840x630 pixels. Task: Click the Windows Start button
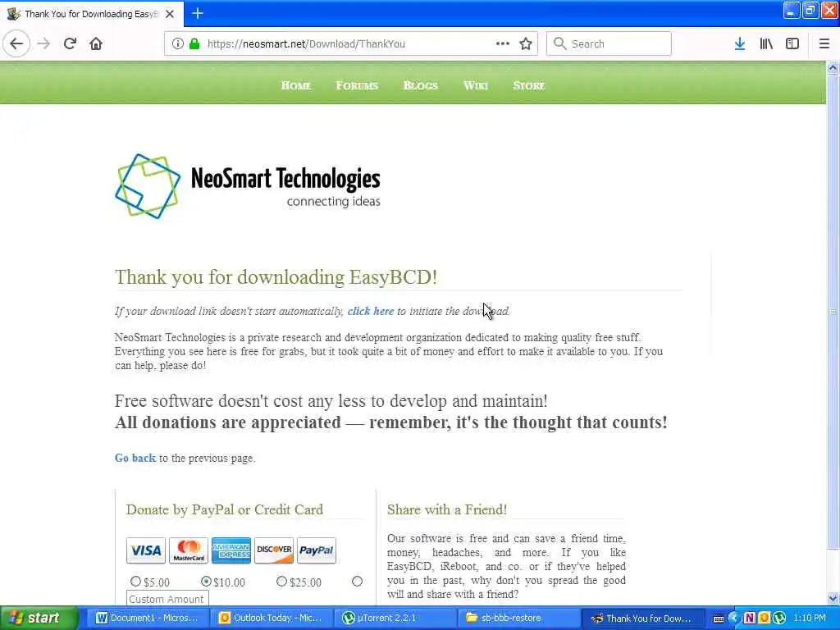pyautogui.click(x=39, y=619)
